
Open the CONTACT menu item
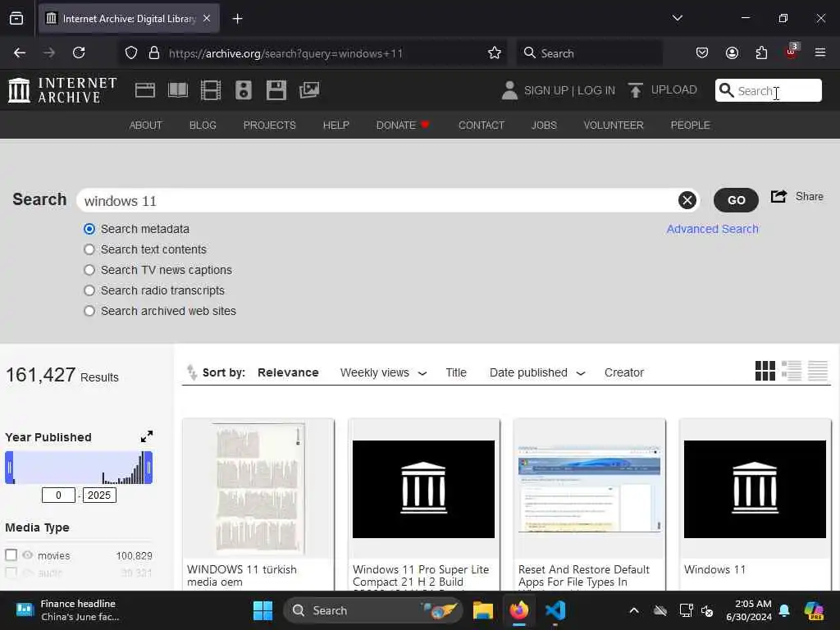pyautogui.click(x=481, y=125)
